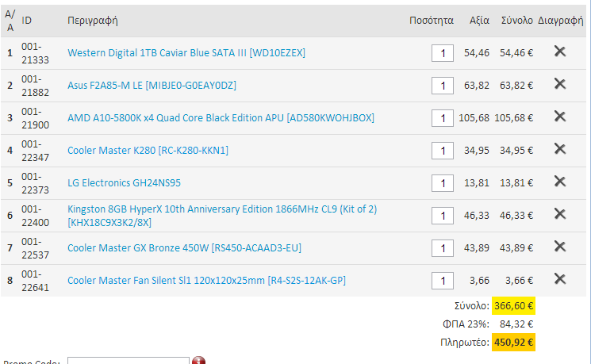Open the Asus F2A85-M LE product link
Image resolution: width=591 pixels, height=364 pixels.
tap(152, 86)
